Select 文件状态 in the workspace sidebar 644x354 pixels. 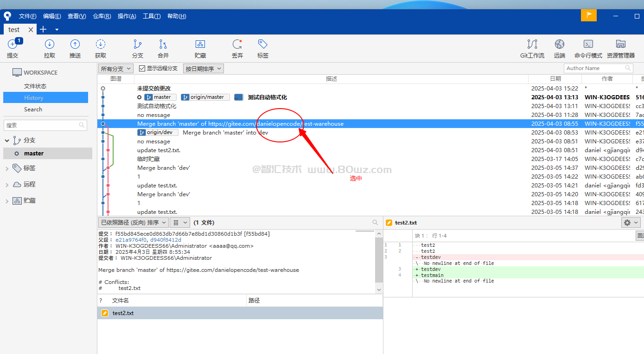(35, 86)
